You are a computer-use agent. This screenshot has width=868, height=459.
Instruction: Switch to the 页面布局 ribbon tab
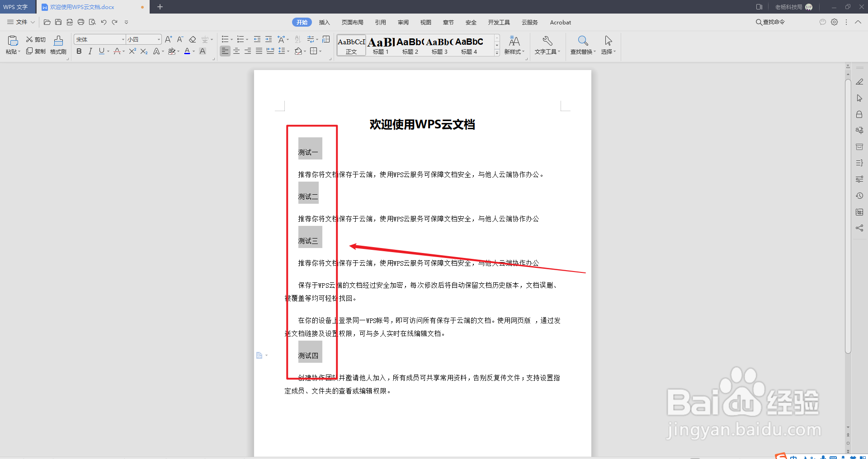(x=352, y=22)
